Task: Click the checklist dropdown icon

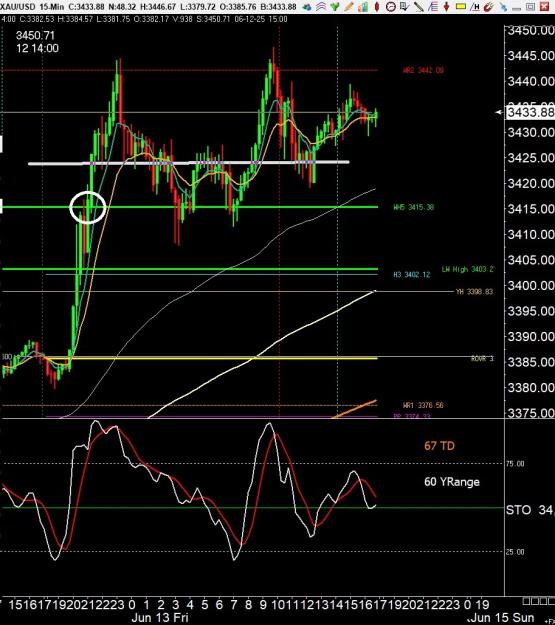Action: (405, 7)
